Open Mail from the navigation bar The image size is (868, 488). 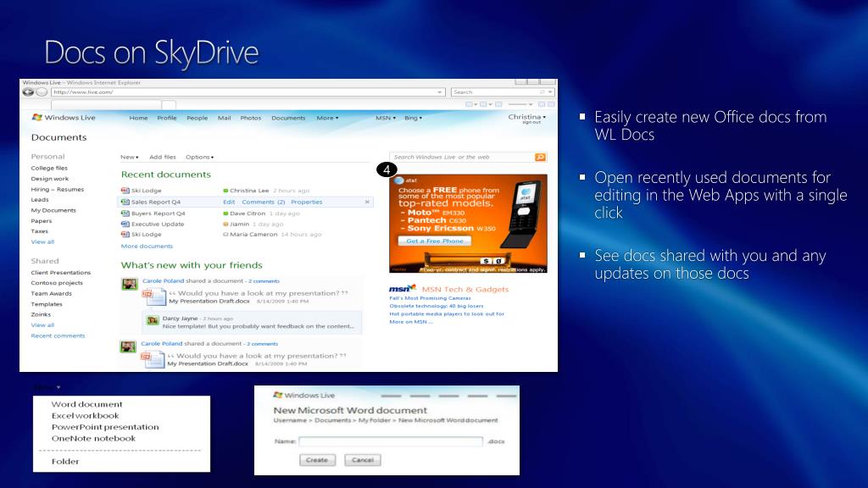point(224,118)
